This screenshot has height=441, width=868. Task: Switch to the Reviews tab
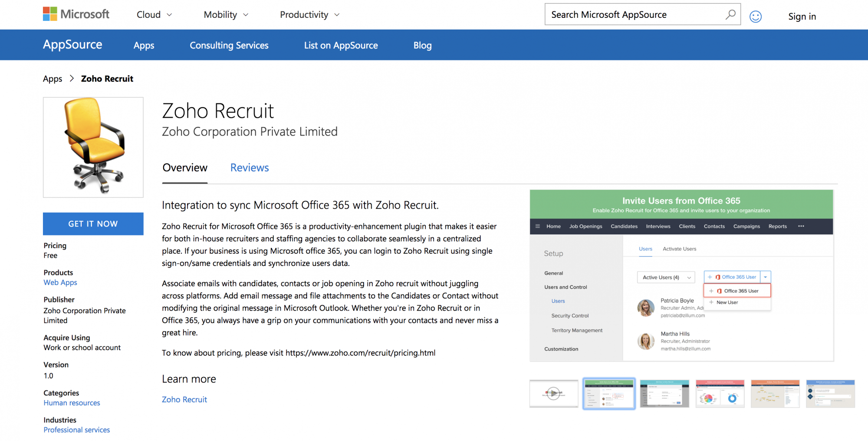[x=250, y=168]
